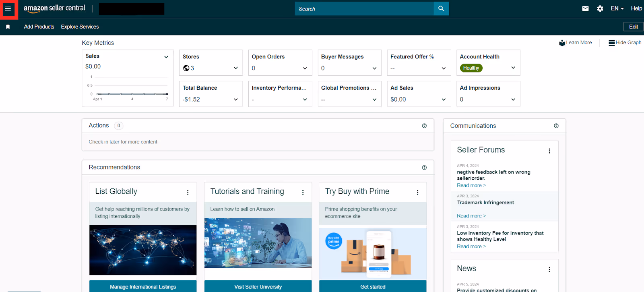Click the Amazon Seller Central logo

pos(54,8)
